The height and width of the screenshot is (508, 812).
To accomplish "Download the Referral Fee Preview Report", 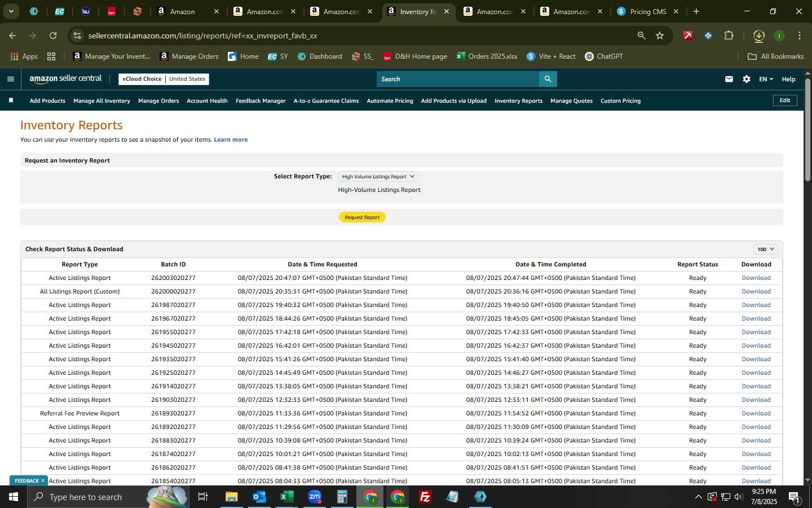I will [x=756, y=413].
